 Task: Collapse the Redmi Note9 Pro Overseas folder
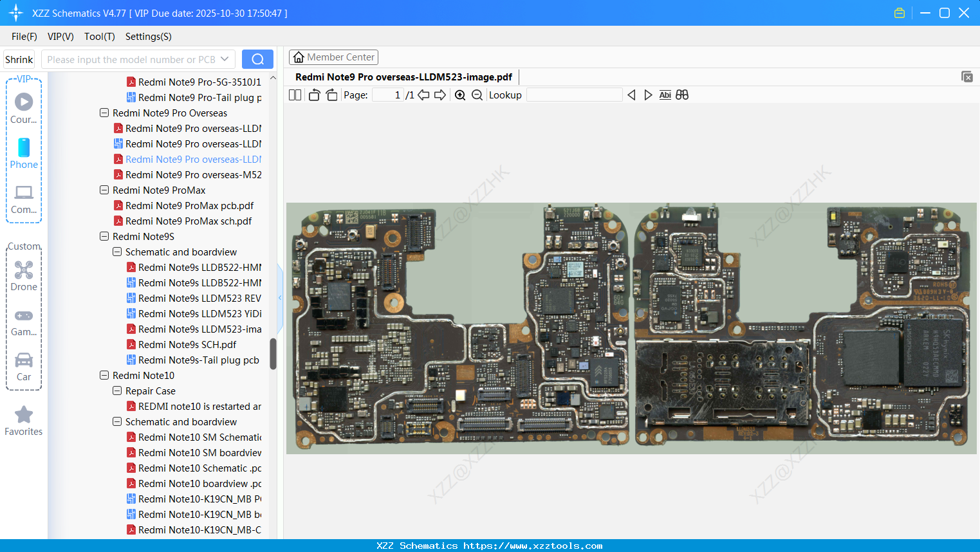click(104, 113)
